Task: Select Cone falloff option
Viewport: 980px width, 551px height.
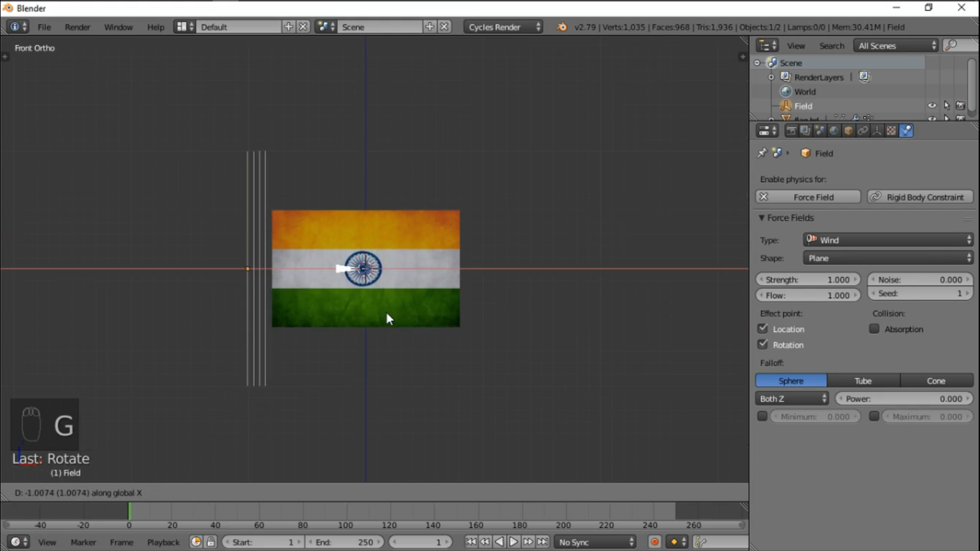Action: pos(936,380)
